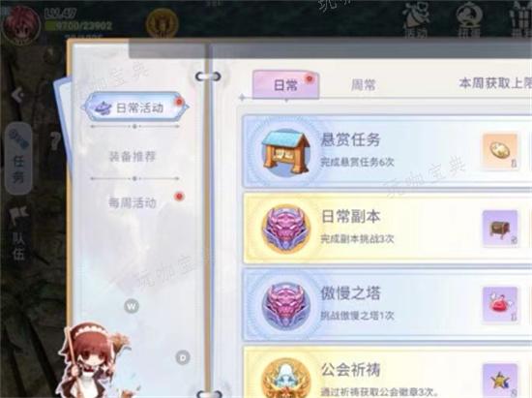Switch to the 周常 tab
The width and height of the screenshot is (532, 398).
coord(363,85)
